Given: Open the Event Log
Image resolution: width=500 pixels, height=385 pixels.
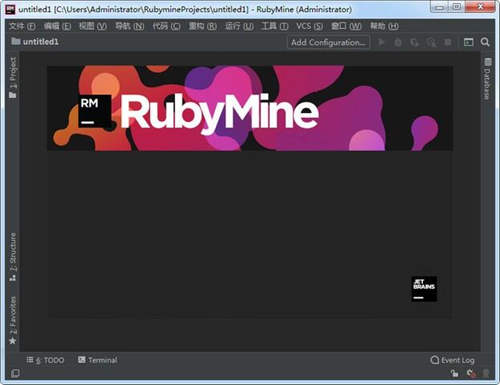Looking at the screenshot, I should click(x=452, y=360).
